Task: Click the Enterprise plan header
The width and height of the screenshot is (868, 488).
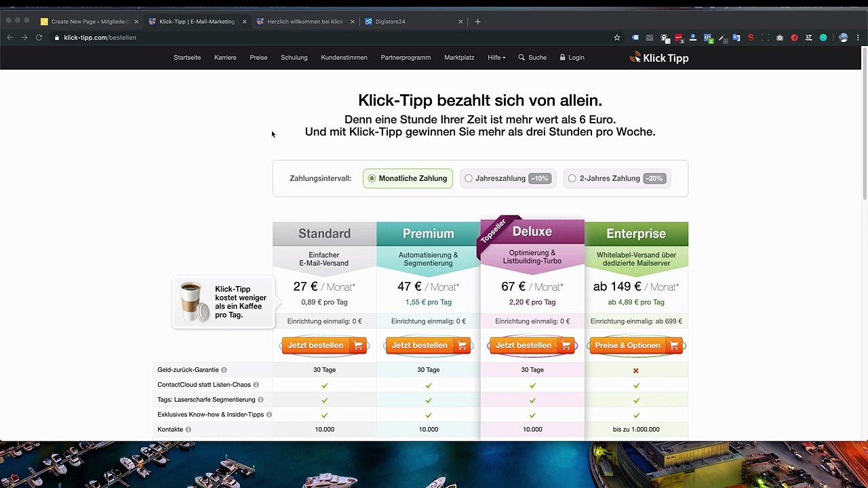Action: [636, 234]
